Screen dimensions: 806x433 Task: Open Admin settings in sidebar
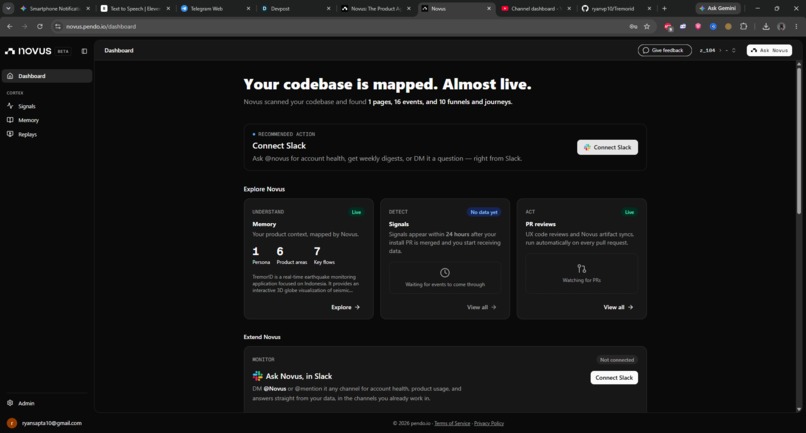47,403
